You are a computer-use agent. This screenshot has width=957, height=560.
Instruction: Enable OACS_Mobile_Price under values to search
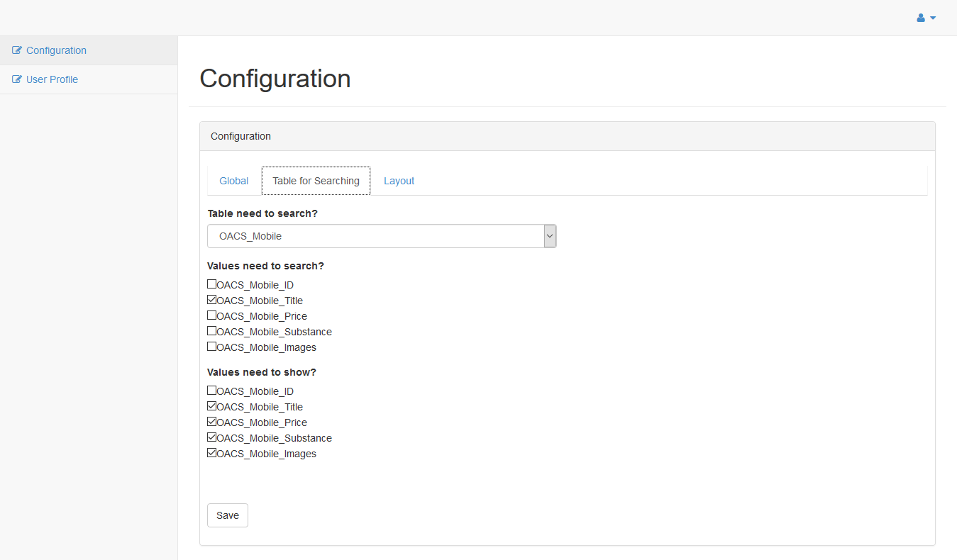click(212, 315)
